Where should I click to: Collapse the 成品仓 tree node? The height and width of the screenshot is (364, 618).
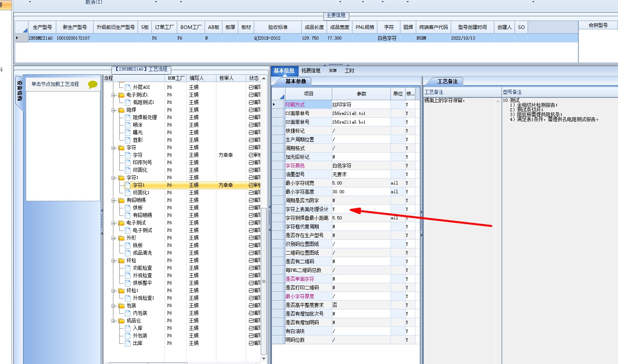tap(113, 321)
